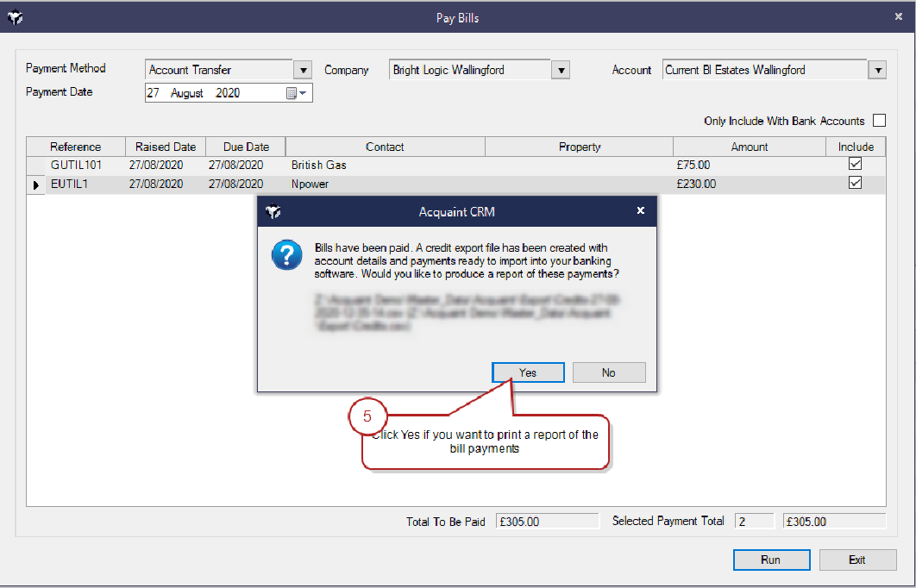Expand the Company dropdown
The width and height of the screenshot is (916, 588).
point(561,70)
